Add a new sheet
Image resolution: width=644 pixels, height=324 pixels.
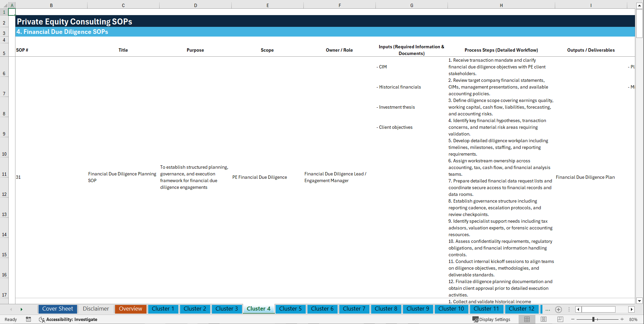[559, 309]
